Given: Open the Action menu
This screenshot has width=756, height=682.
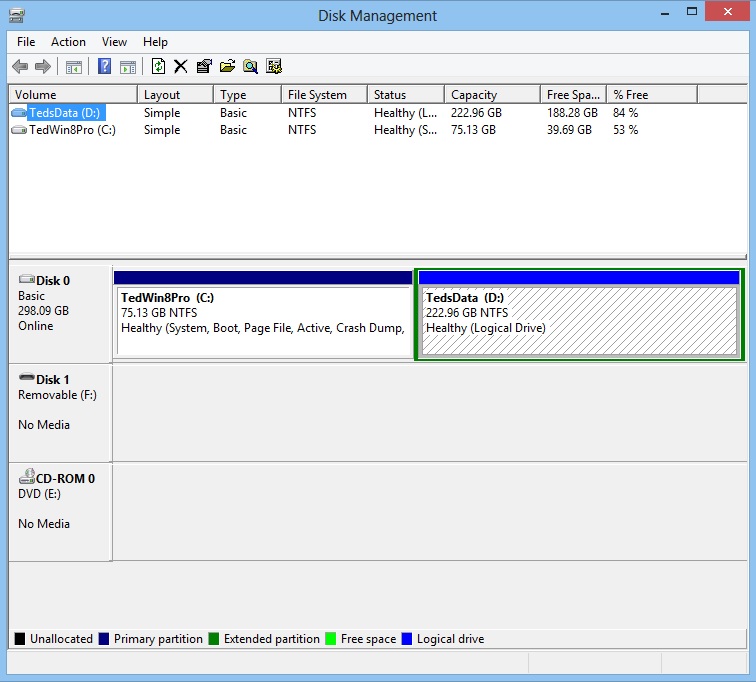Looking at the screenshot, I should pyautogui.click(x=68, y=42).
